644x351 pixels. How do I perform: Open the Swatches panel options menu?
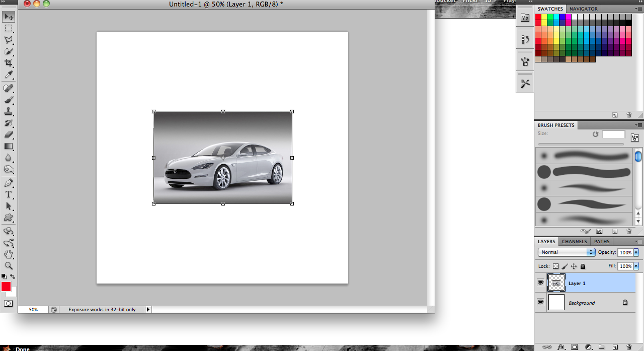tap(639, 9)
